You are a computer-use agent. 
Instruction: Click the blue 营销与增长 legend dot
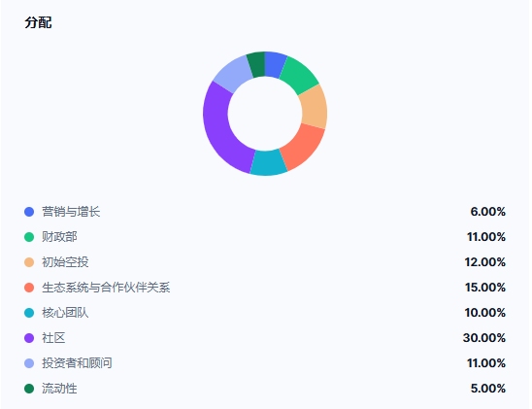coord(29,212)
